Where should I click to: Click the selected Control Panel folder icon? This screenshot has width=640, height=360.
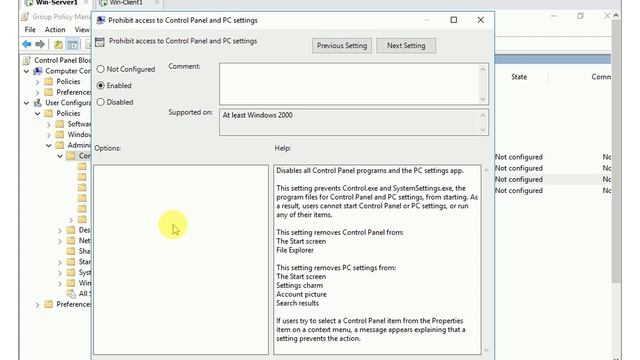(x=71, y=156)
